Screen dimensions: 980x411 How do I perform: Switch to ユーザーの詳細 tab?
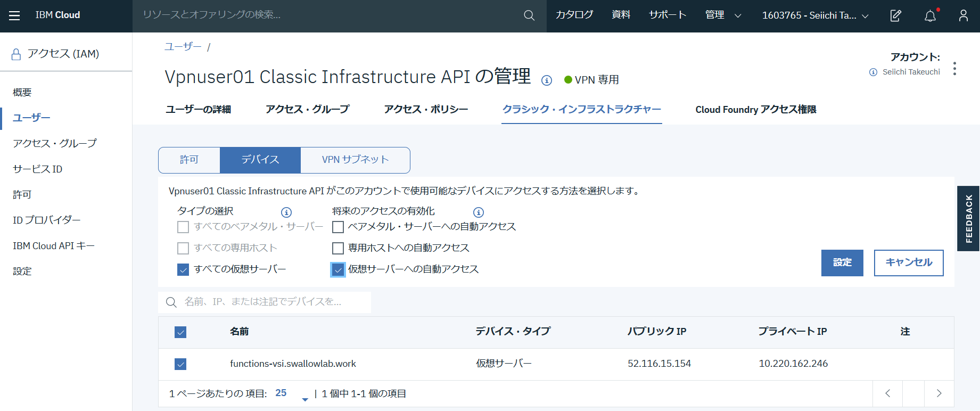click(198, 110)
